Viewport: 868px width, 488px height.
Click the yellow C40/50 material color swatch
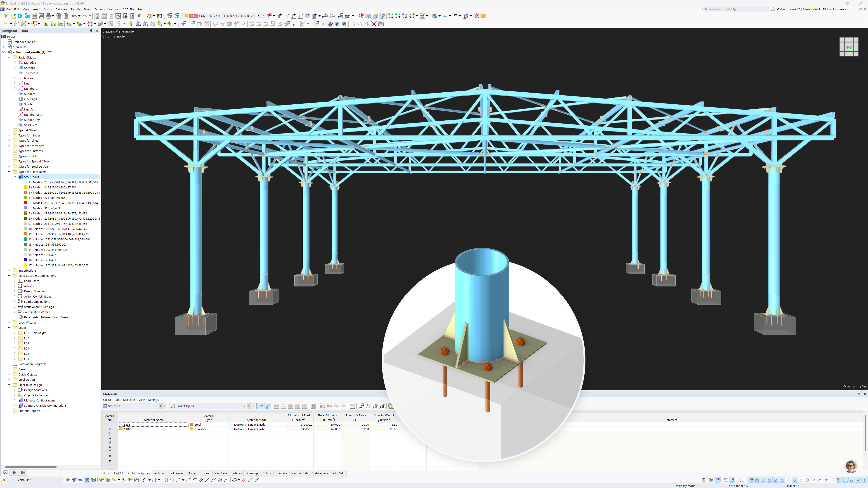121,429
